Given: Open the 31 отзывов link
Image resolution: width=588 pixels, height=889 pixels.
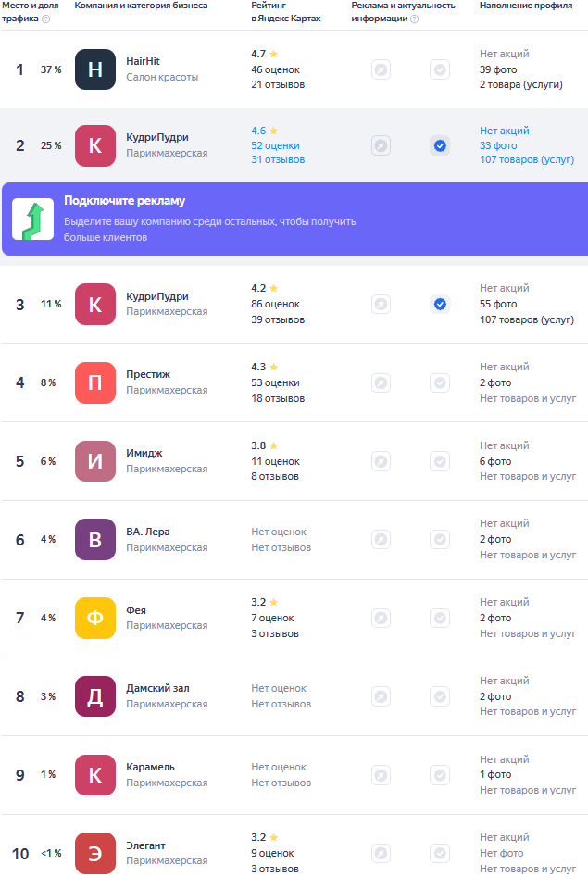Looking at the screenshot, I should pos(278,160).
